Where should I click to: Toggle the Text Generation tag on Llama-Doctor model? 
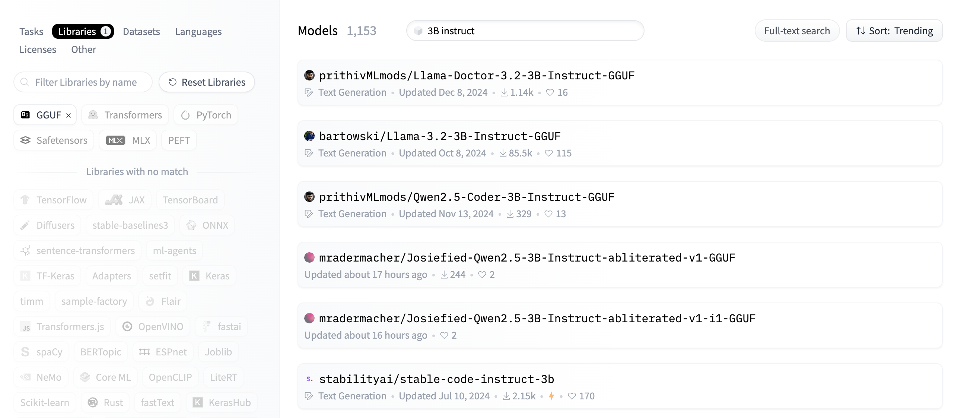[346, 92]
